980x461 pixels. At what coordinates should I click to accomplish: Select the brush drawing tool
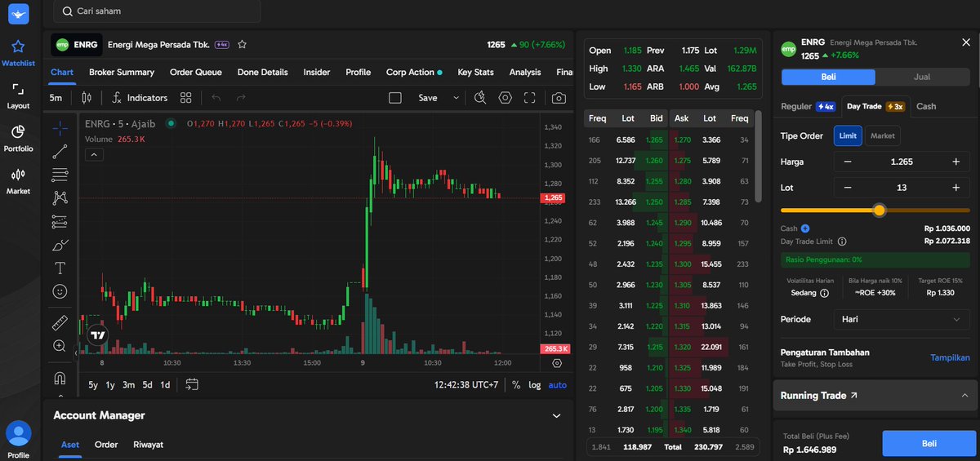60,245
